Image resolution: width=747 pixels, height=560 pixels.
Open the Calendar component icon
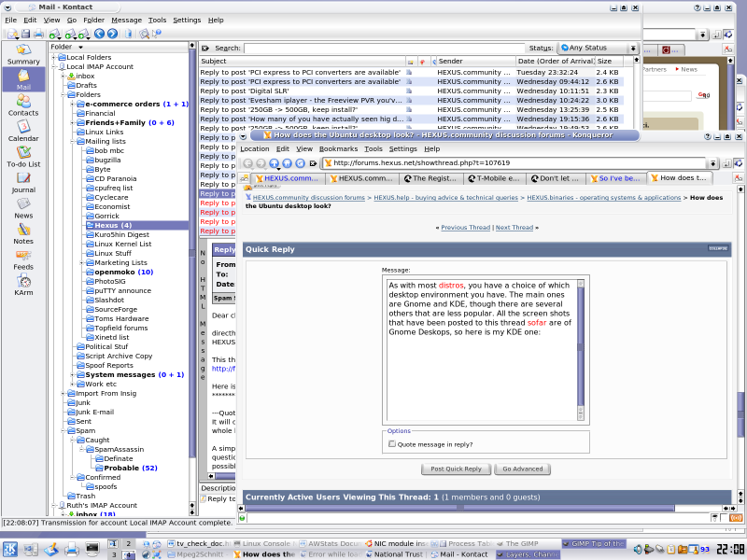(23, 130)
